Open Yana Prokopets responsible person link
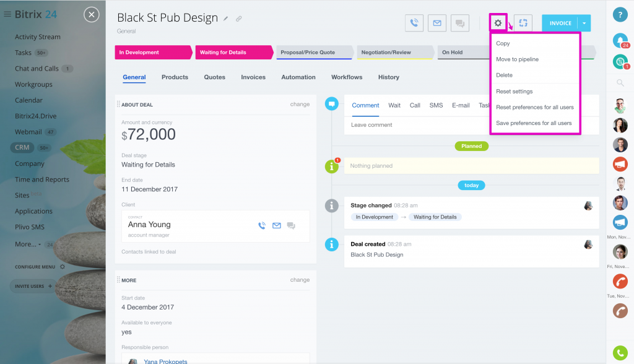Image resolution: width=634 pixels, height=364 pixels. point(165,361)
